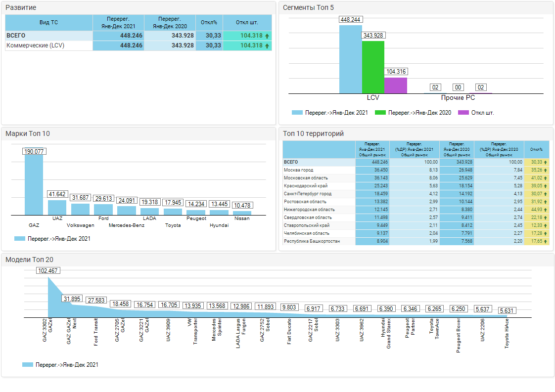Click the up arrow in Москва город row
555x392 pixels.
click(x=545, y=170)
